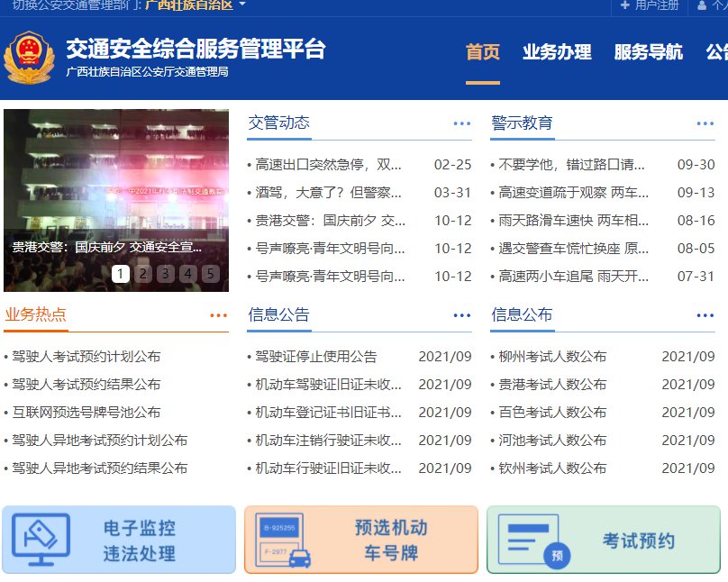
Task: Open 高速两小车追尾 雨天开...
Action: coord(573,277)
